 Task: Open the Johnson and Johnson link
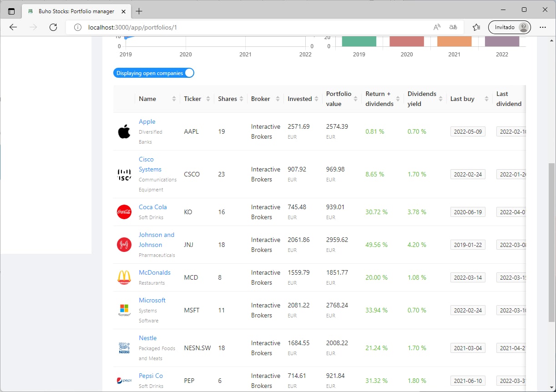(x=157, y=240)
